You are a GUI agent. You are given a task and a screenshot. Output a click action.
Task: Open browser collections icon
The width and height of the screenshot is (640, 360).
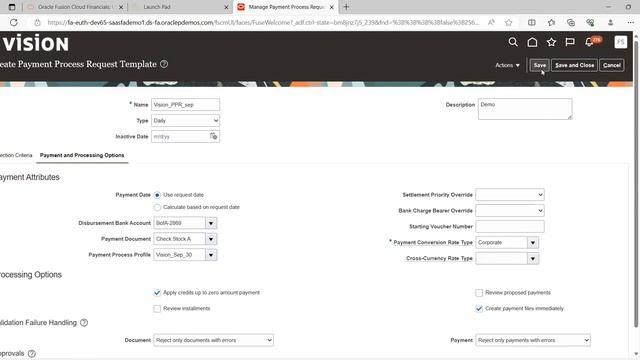coord(571,22)
